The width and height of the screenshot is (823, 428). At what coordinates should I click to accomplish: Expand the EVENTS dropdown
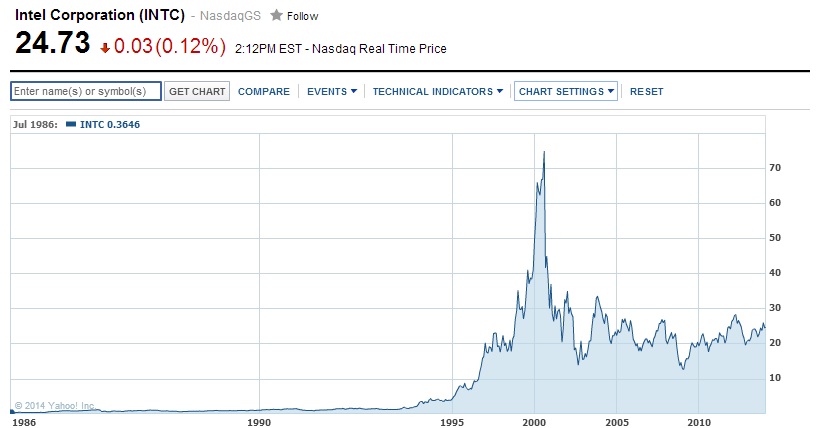coord(332,91)
